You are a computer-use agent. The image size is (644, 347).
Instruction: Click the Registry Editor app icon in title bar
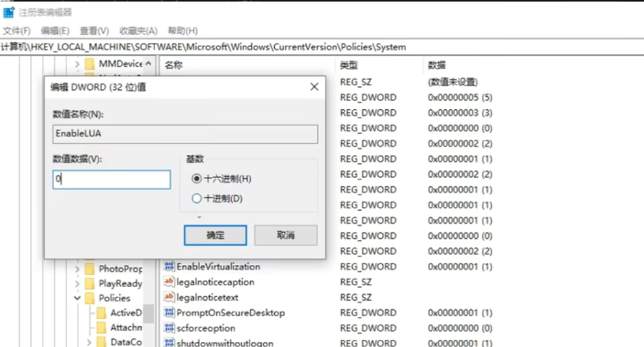point(8,12)
